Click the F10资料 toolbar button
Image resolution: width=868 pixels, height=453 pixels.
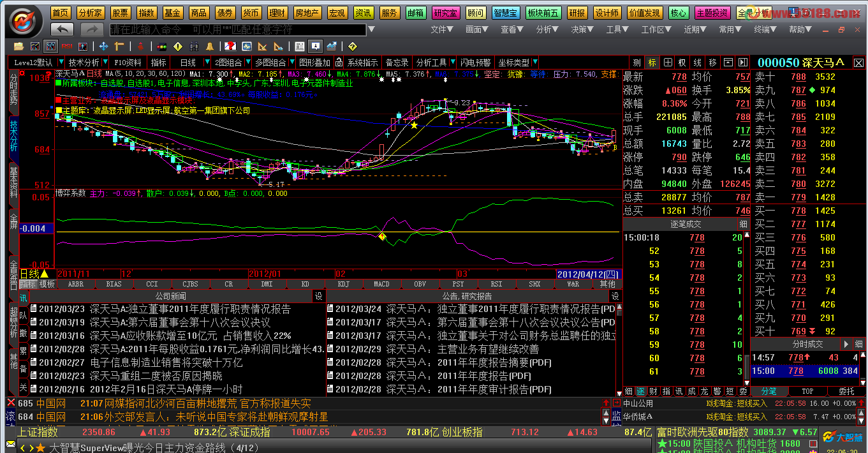click(x=128, y=63)
